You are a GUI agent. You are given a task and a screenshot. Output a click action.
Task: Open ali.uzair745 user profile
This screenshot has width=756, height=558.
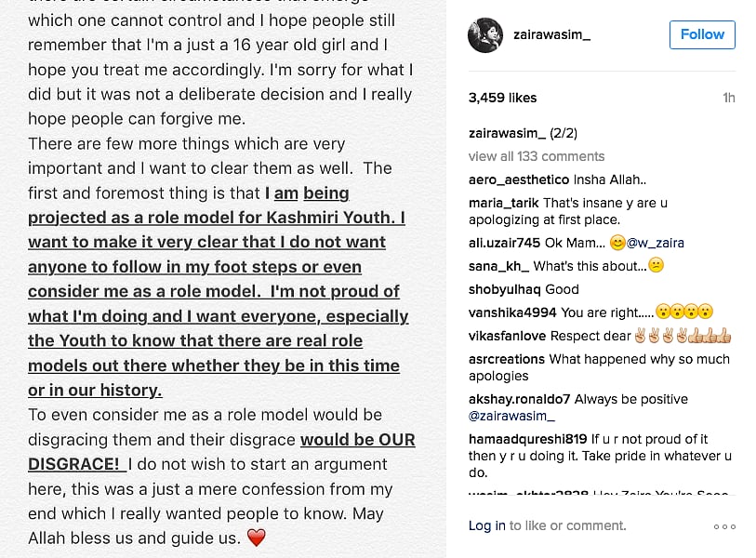coord(504,243)
